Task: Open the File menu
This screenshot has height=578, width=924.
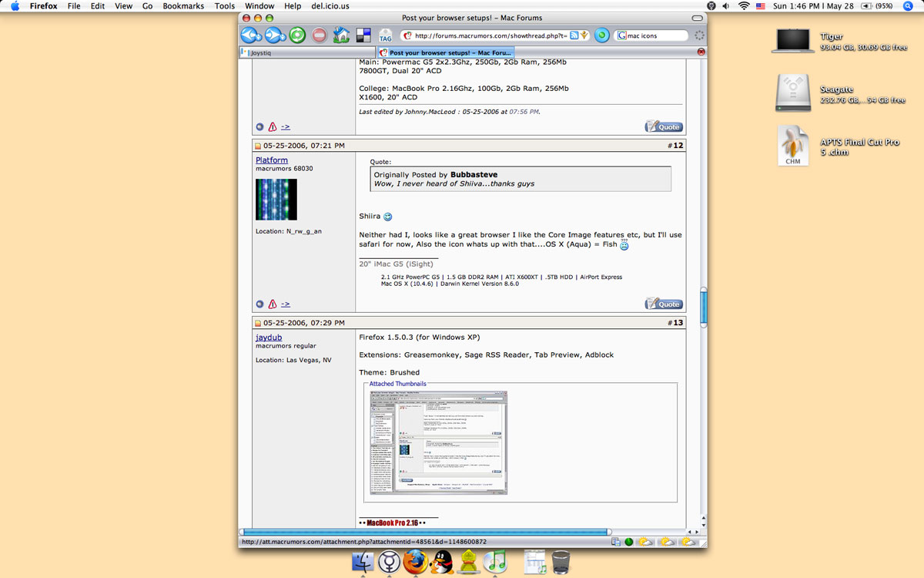Action: point(74,5)
